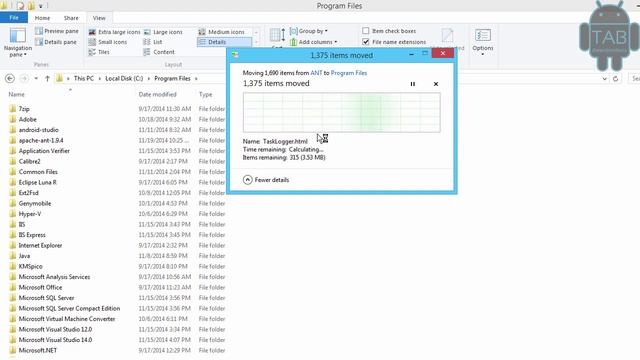The height and width of the screenshot is (360, 640).
Task: Expand the This PC breadcrumb arrow
Action: pos(100,79)
